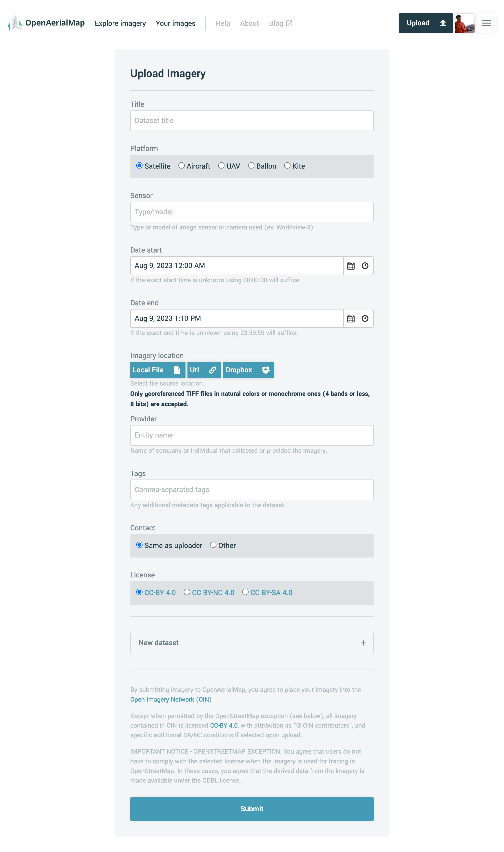Open the Date end calendar picker
Image resolution: width=504 pixels, height=852 pixels.
point(351,319)
